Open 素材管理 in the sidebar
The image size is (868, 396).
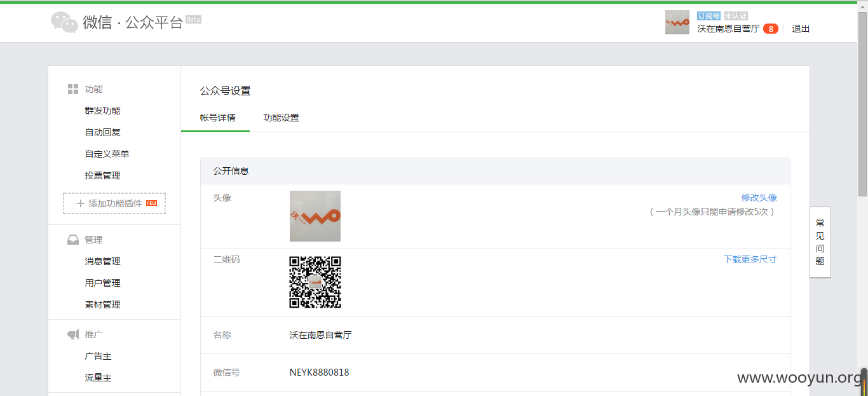click(x=103, y=304)
